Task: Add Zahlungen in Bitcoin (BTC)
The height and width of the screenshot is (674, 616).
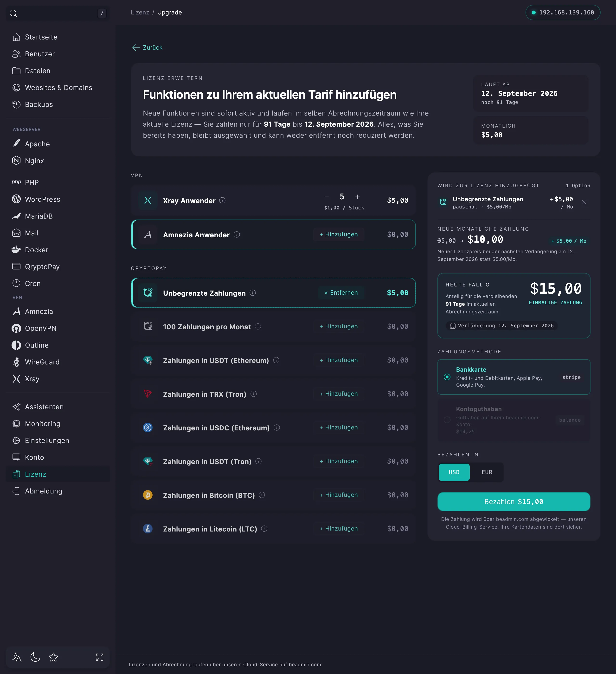Action: 339,495
